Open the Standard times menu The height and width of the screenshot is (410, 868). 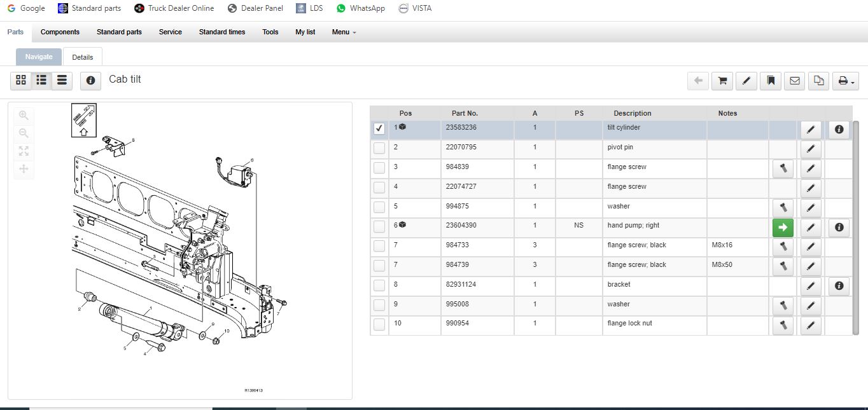[x=222, y=32]
